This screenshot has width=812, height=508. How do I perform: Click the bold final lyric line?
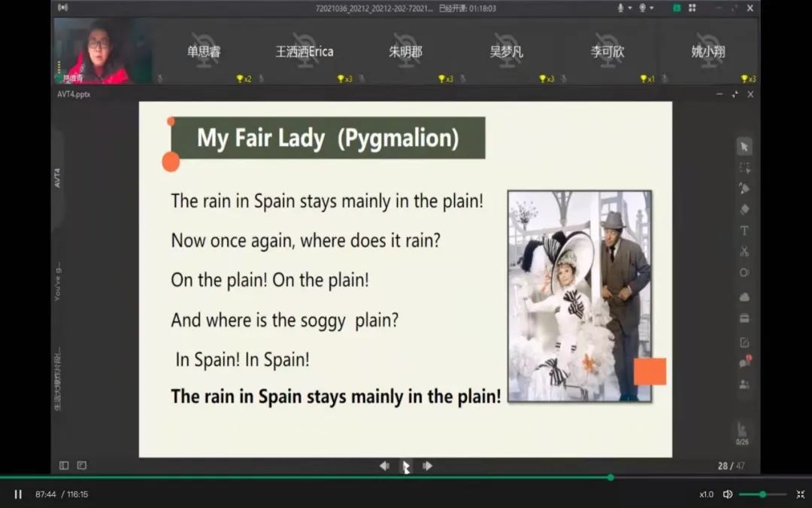[x=336, y=397]
